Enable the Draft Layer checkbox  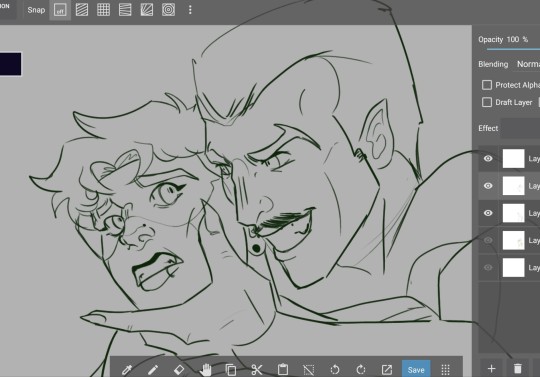487,102
